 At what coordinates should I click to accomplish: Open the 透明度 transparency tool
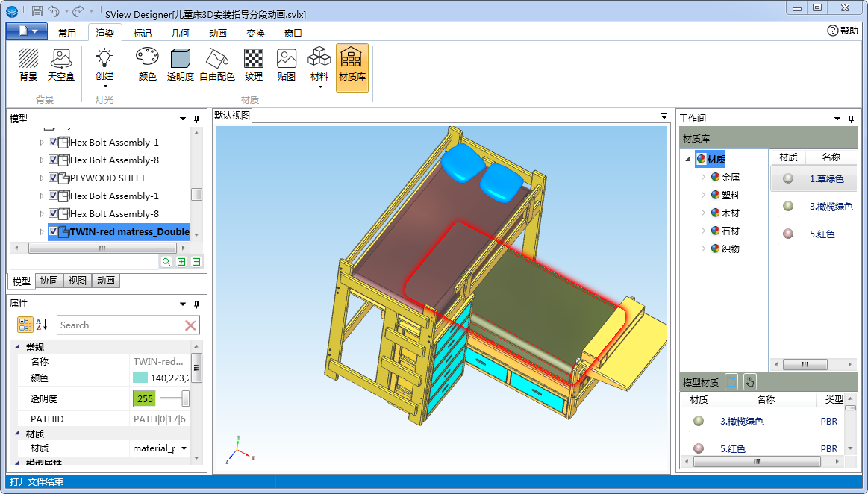click(181, 65)
